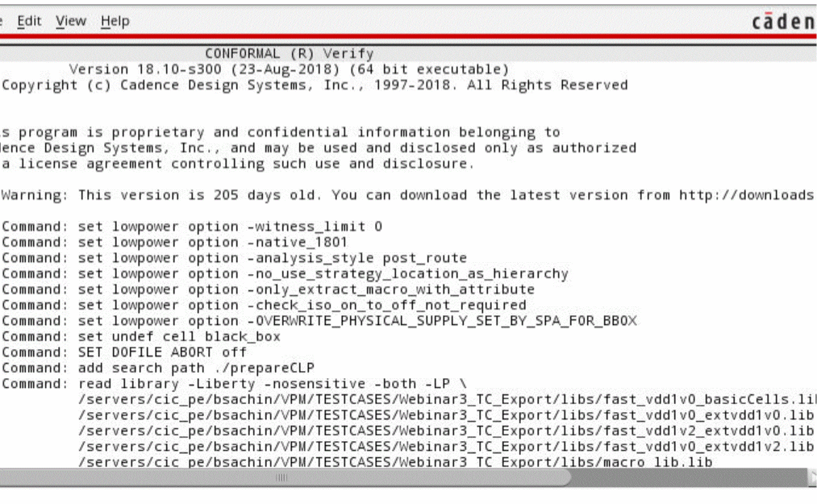Click the 'proprietary and confidential information' line
817x504 pixels.
point(281,132)
